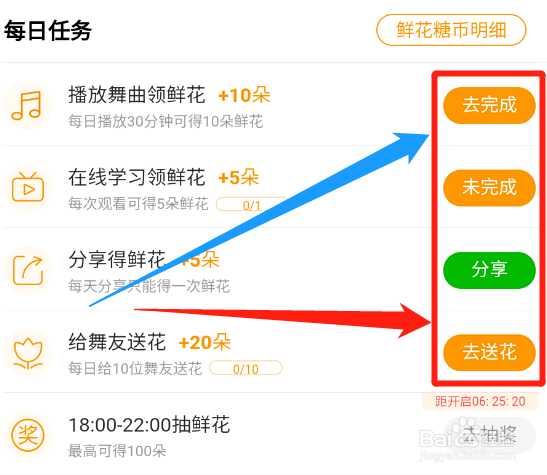Click the share arrow icon
This screenshot has width=547, height=475.
28,270
